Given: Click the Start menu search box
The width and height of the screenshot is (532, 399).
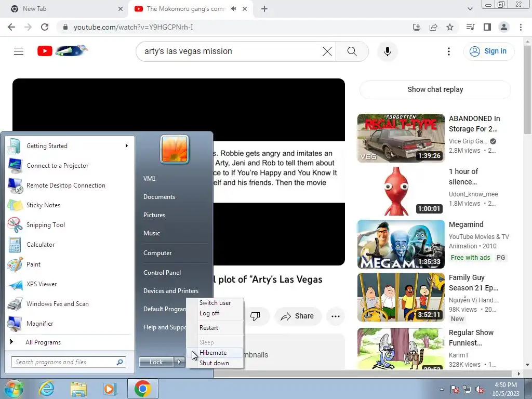Looking at the screenshot, I should point(68,362).
